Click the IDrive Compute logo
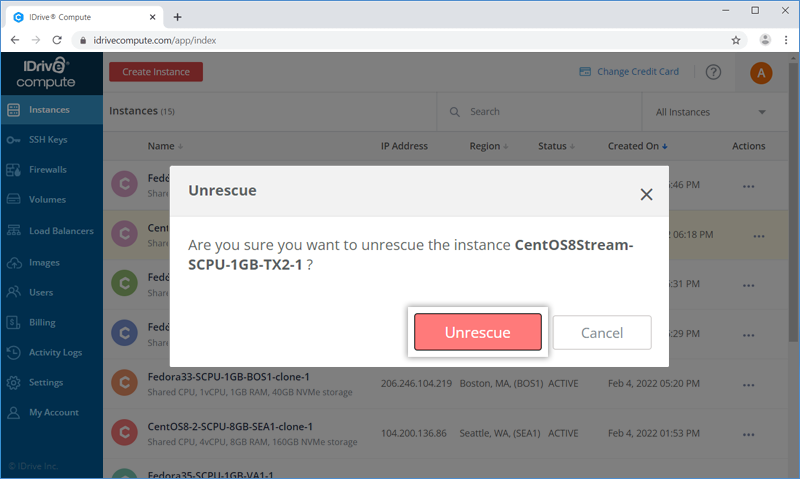800x479 pixels. (x=46, y=73)
